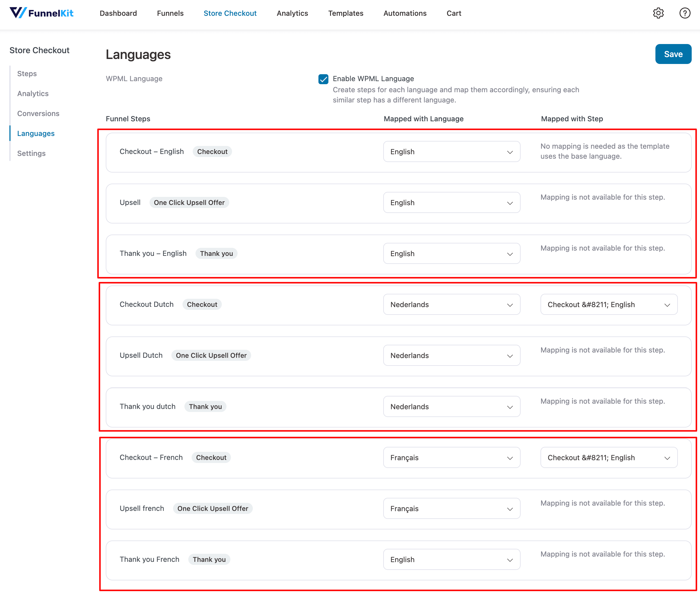Open the Cart menu item

454,13
